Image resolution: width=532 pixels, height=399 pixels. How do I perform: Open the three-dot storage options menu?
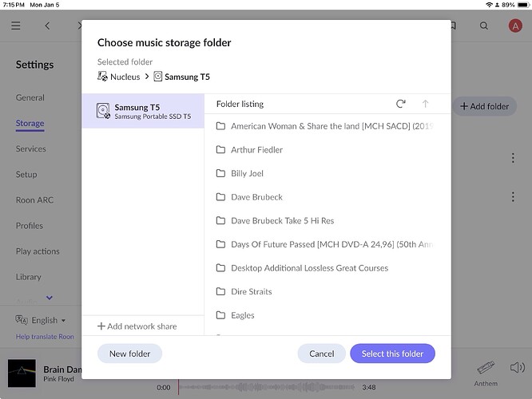513,159
